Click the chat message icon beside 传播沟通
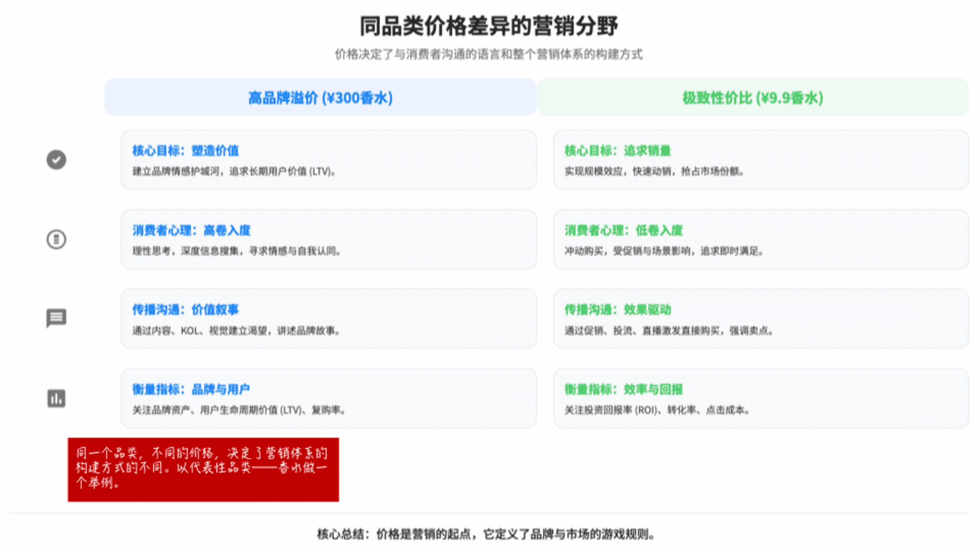This screenshot has width=980, height=551. 56,318
